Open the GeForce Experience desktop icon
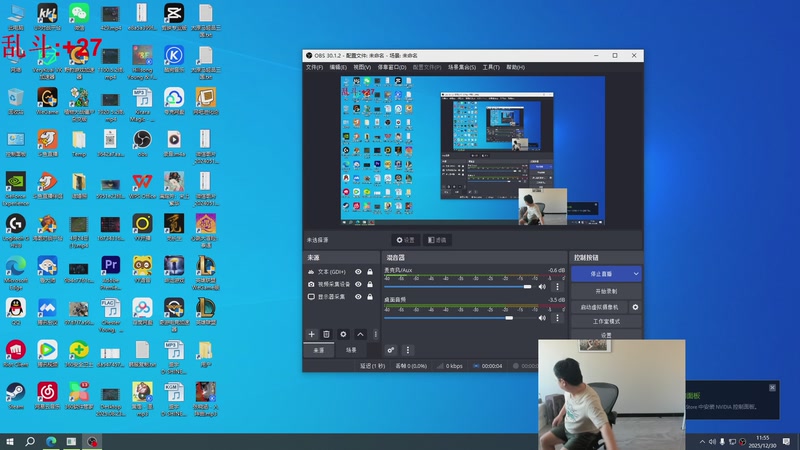800x450 pixels. (x=16, y=189)
